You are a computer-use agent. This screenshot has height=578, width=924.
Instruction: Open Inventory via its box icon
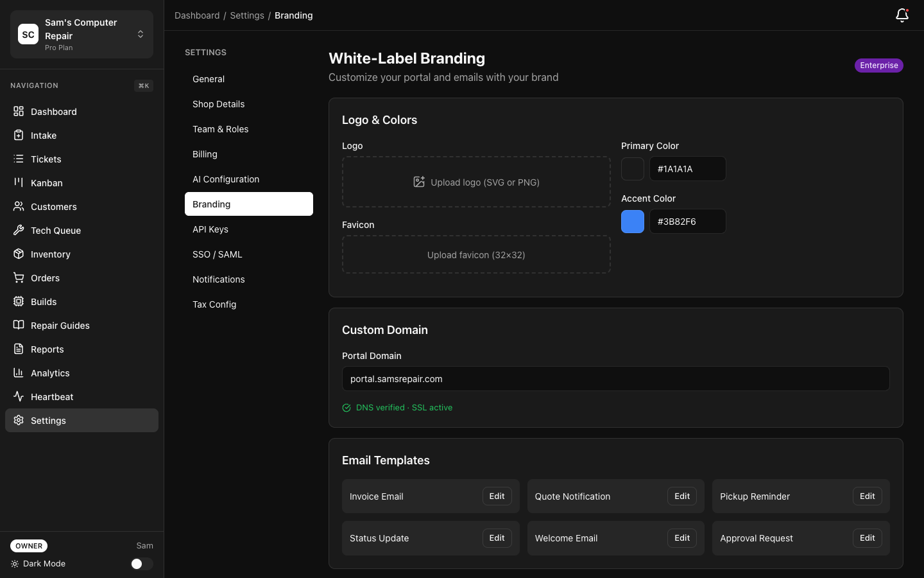19,254
